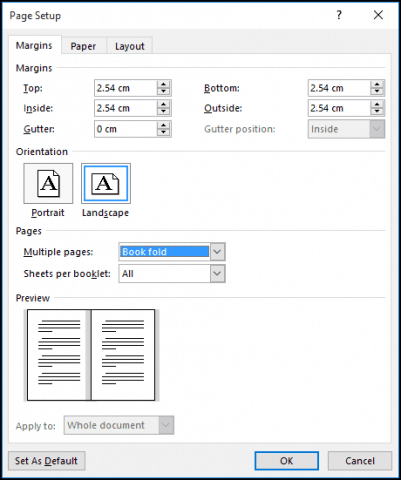The image size is (401, 480).
Task: Open the Margins tab
Action: (x=34, y=45)
